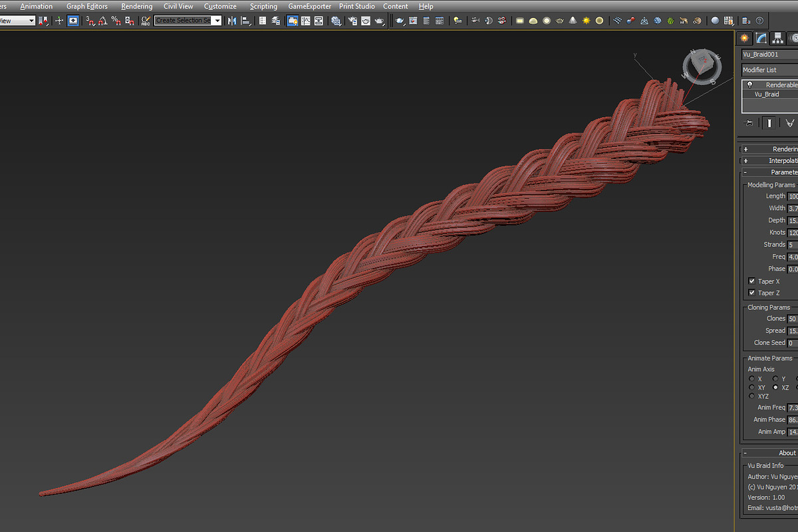Collapse the Parameters rollout
This screenshot has width=798, height=532.
(x=770, y=172)
